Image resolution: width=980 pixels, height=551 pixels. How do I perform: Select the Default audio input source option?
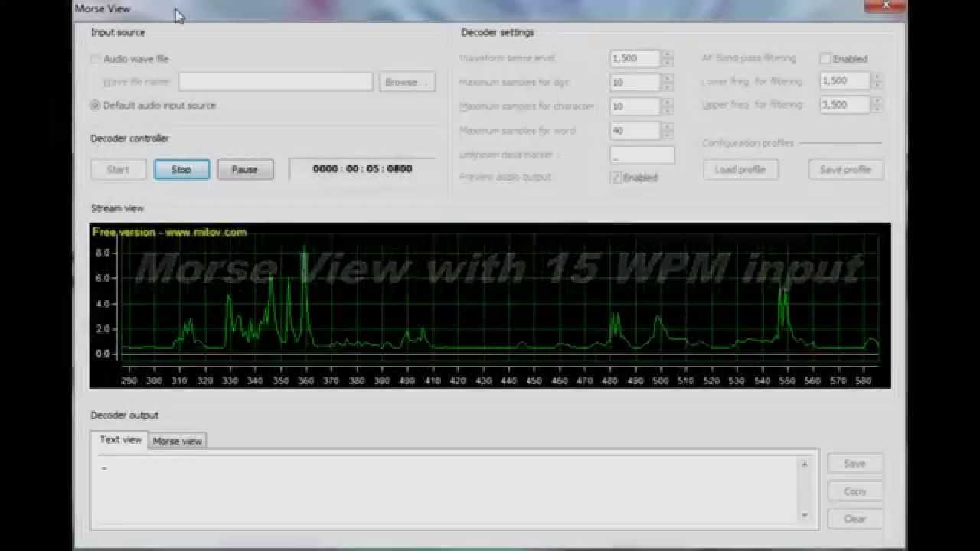[95, 106]
